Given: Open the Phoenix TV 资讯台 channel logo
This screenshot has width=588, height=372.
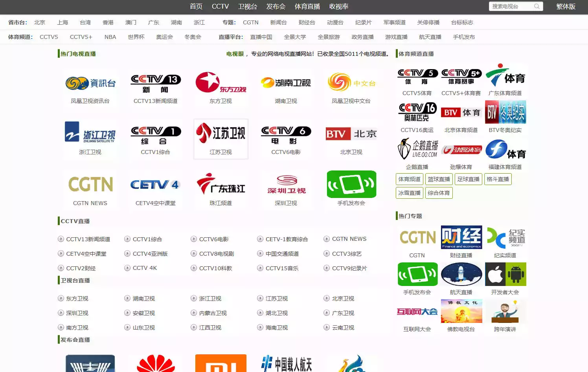Looking at the screenshot, I should coord(90,83).
